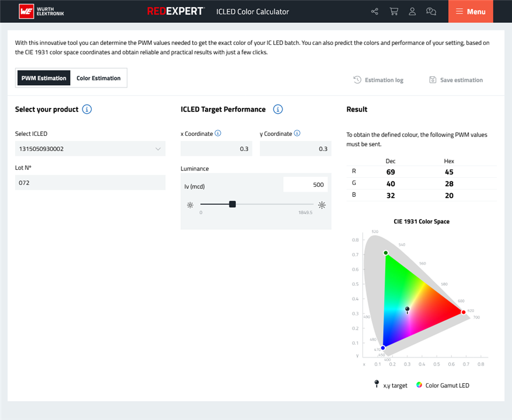The width and height of the screenshot is (512, 420).
Task: Open the hamburger Menu
Action: point(471,12)
